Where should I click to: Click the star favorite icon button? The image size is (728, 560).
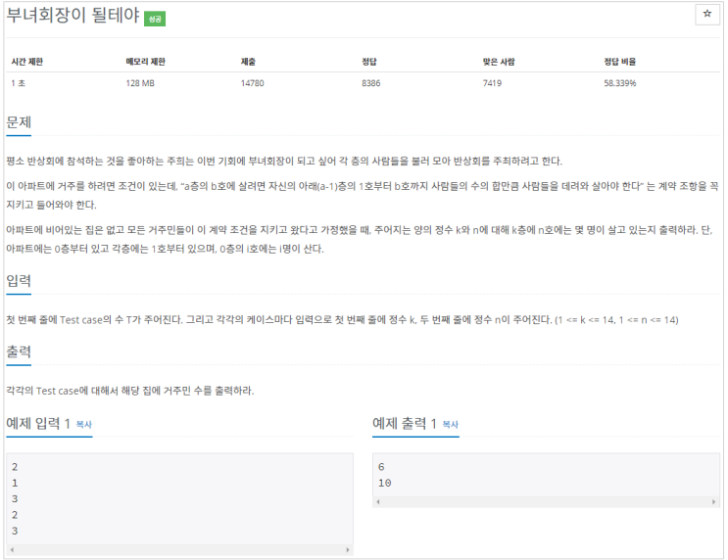point(707,14)
